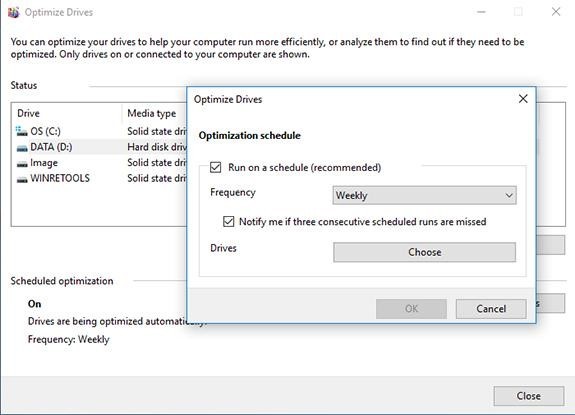Minimize the main Optimize Drives window
The height and width of the screenshot is (415, 575).
pyautogui.click(x=481, y=12)
